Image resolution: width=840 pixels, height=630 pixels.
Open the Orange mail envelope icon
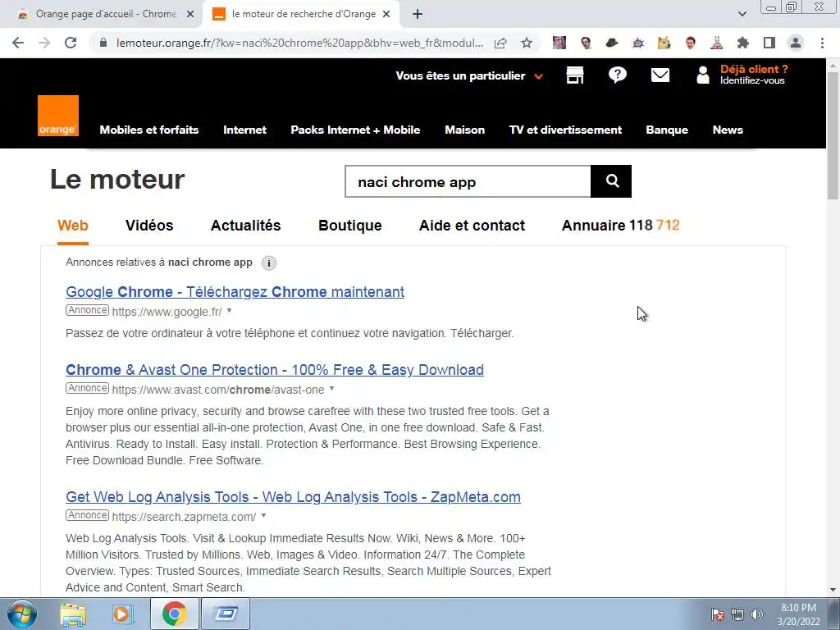[660, 75]
